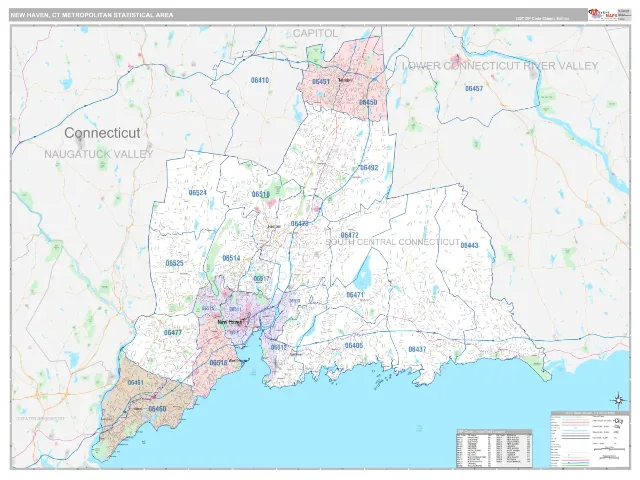
Task: Click ZIP code label 06477
Action: pyautogui.click(x=173, y=333)
